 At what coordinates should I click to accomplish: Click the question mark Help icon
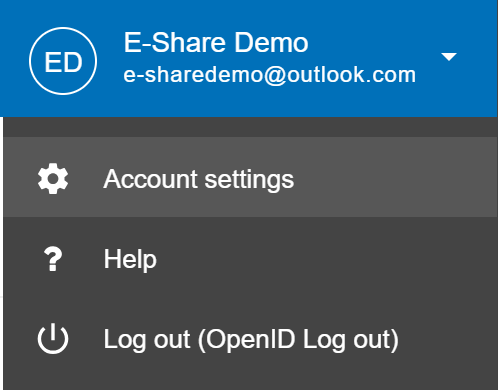(53, 259)
